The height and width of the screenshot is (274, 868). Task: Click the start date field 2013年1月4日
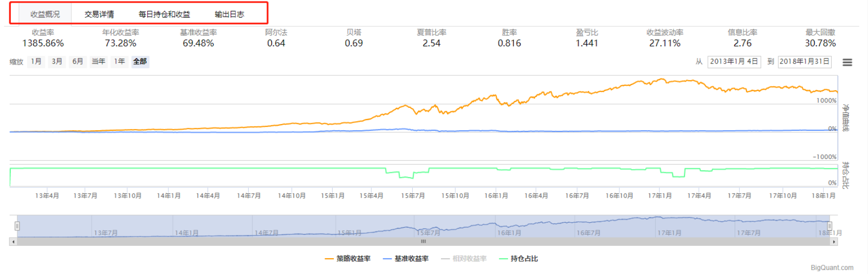coord(734,62)
